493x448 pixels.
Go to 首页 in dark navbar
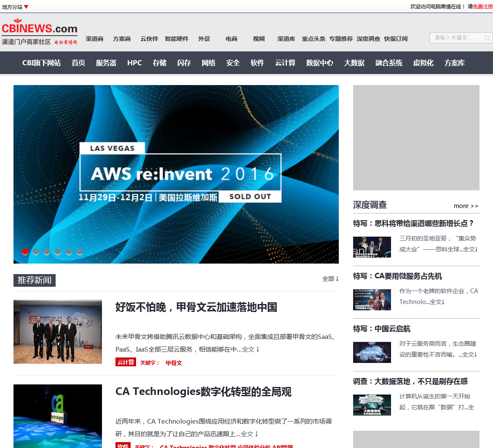coord(78,63)
